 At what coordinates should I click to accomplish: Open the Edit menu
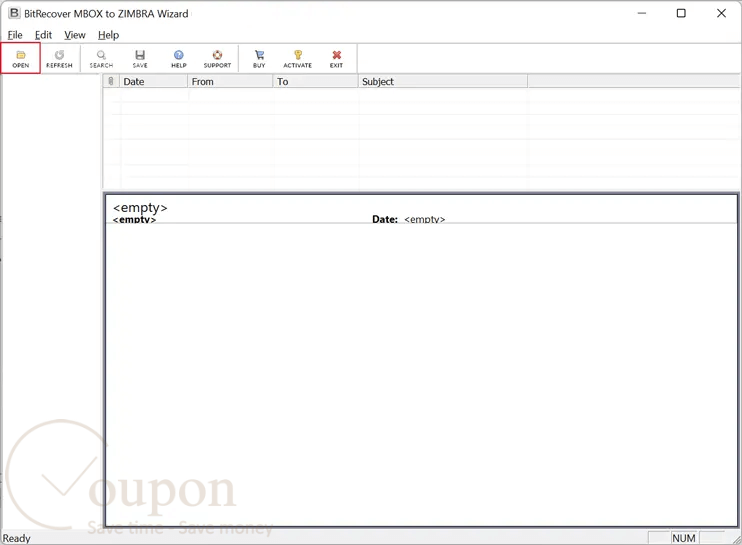point(43,35)
